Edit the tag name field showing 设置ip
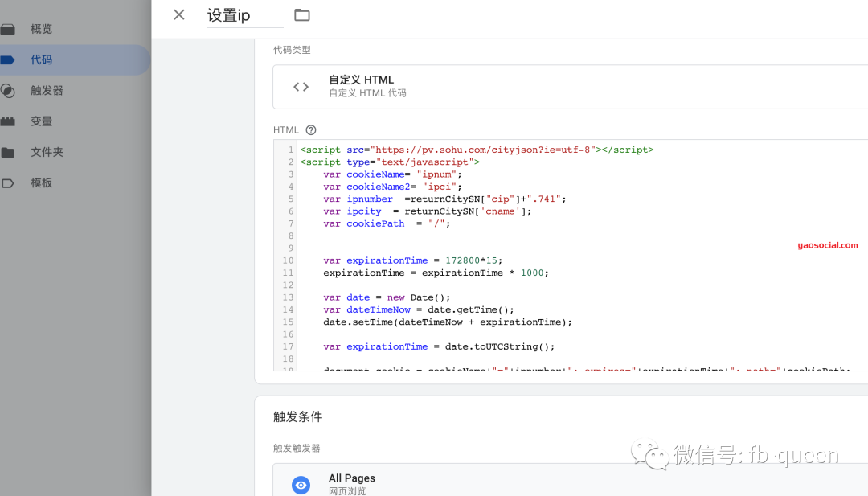The height and width of the screenshot is (496, 868). pyautogui.click(x=233, y=14)
